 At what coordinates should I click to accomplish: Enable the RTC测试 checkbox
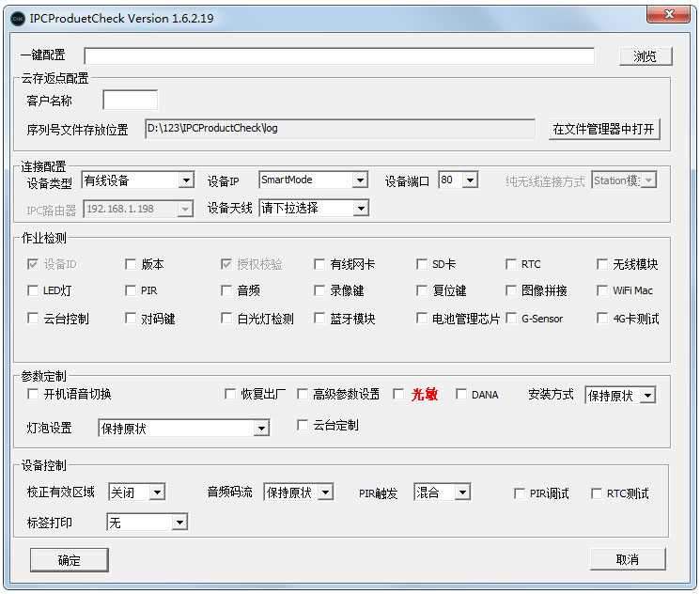tap(597, 493)
